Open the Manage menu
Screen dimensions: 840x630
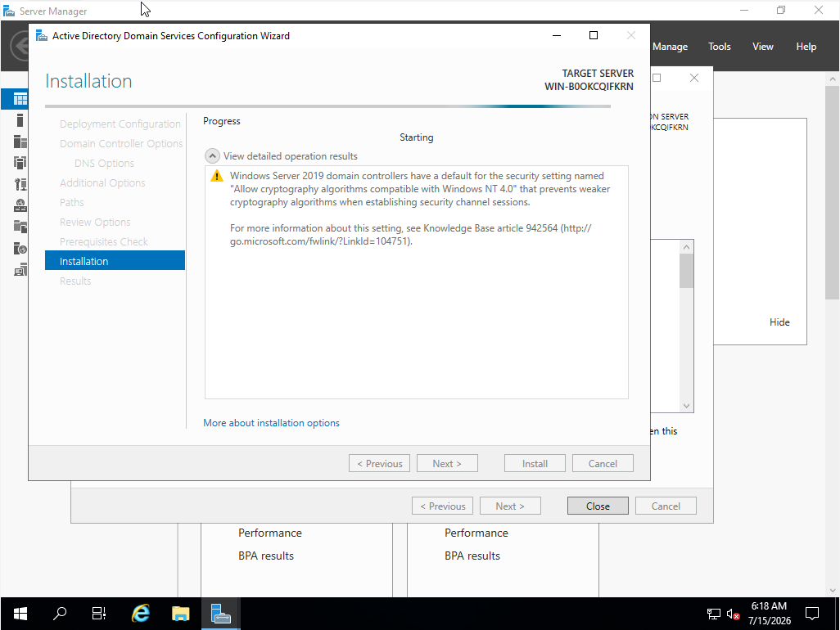670,47
